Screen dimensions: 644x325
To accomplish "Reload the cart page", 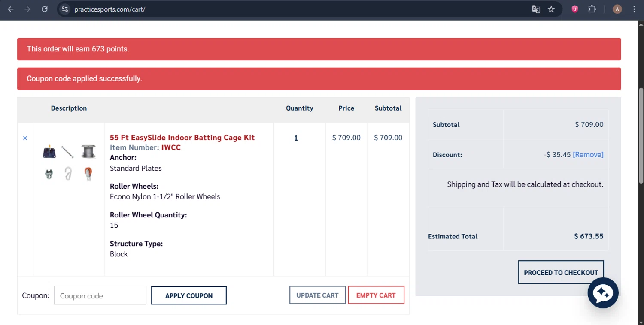I will [x=44, y=9].
